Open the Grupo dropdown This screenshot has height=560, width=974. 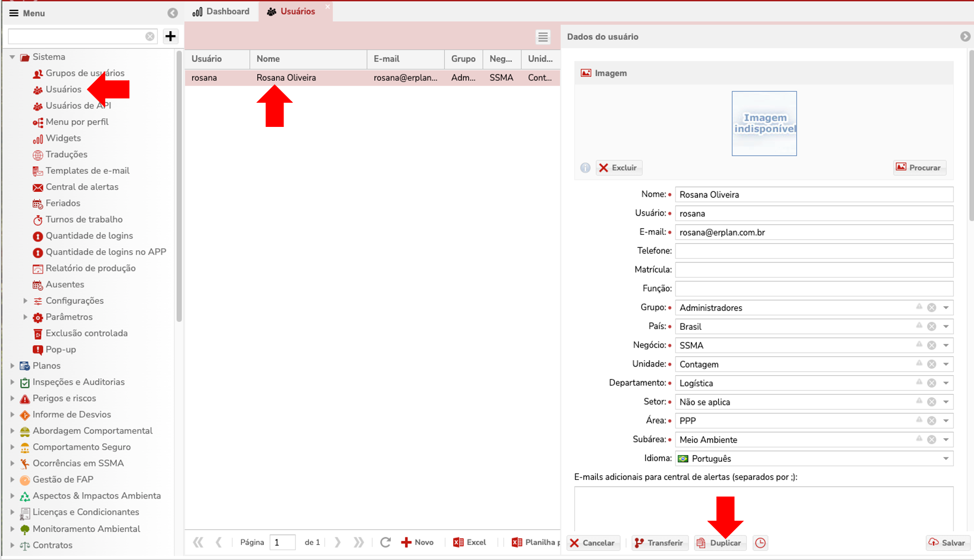click(x=946, y=308)
